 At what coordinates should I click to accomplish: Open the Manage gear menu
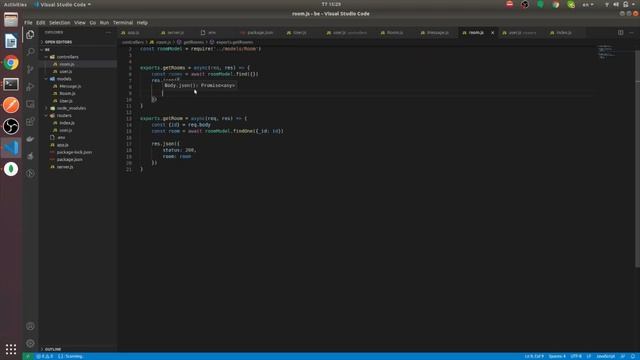(30, 343)
